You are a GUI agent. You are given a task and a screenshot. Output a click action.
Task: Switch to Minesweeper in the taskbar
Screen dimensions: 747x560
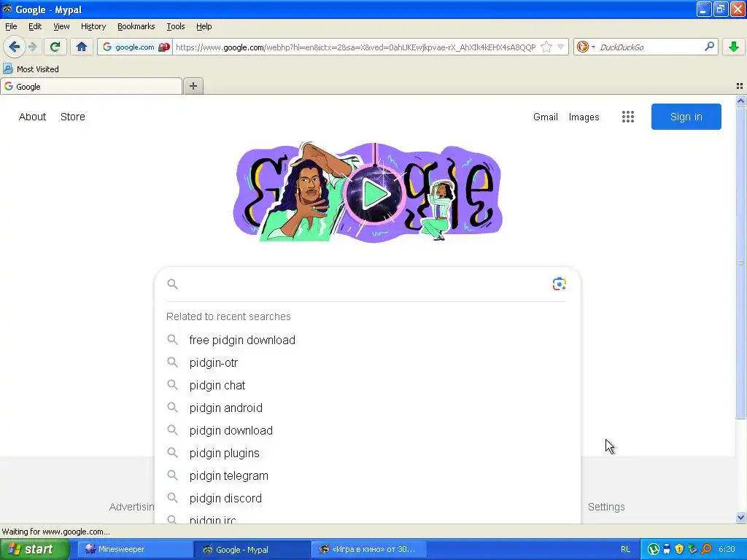135,549
